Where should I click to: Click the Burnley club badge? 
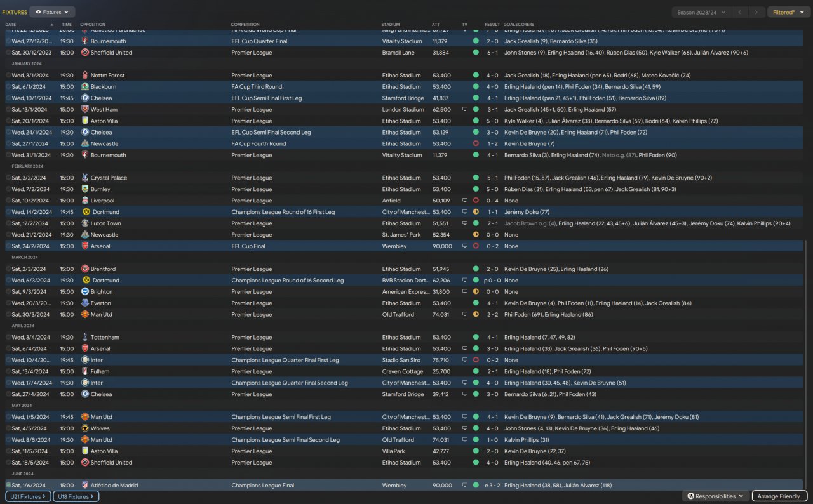point(85,190)
